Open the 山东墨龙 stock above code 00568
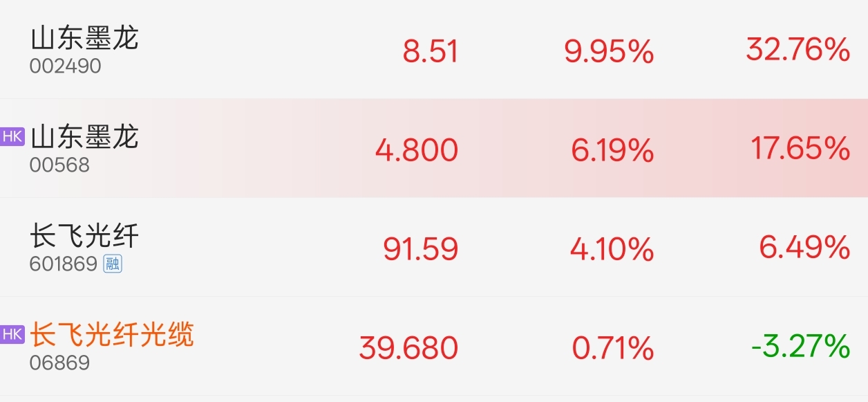 (84, 137)
